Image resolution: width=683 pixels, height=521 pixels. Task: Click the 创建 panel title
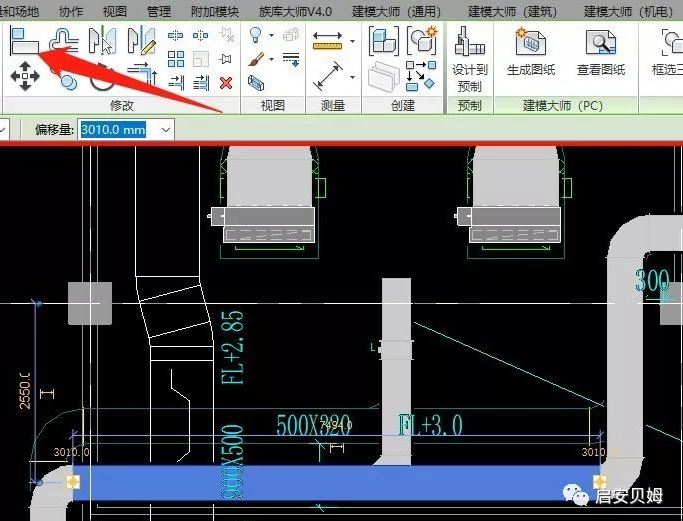click(403, 106)
